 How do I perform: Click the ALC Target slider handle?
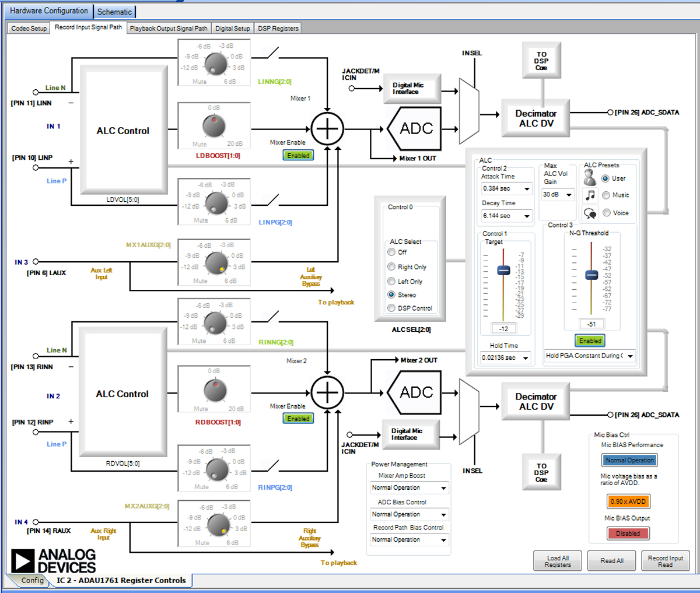point(503,270)
